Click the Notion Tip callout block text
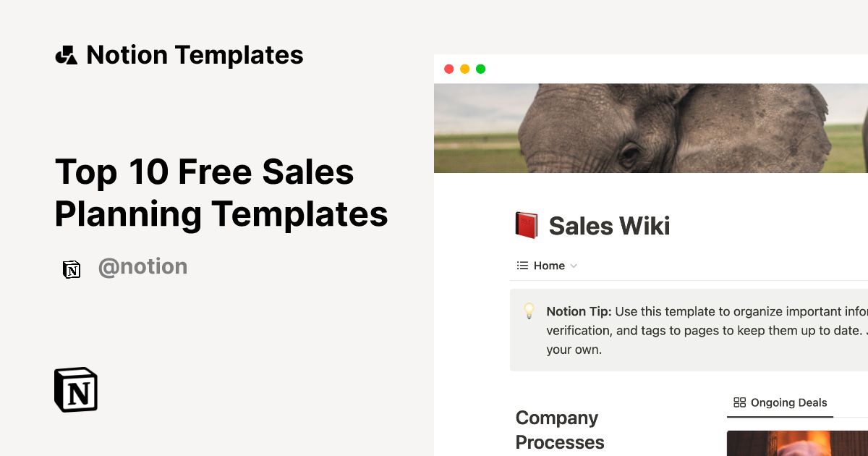Image resolution: width=868 pixels, height=456 pixels. coord(687,329)
